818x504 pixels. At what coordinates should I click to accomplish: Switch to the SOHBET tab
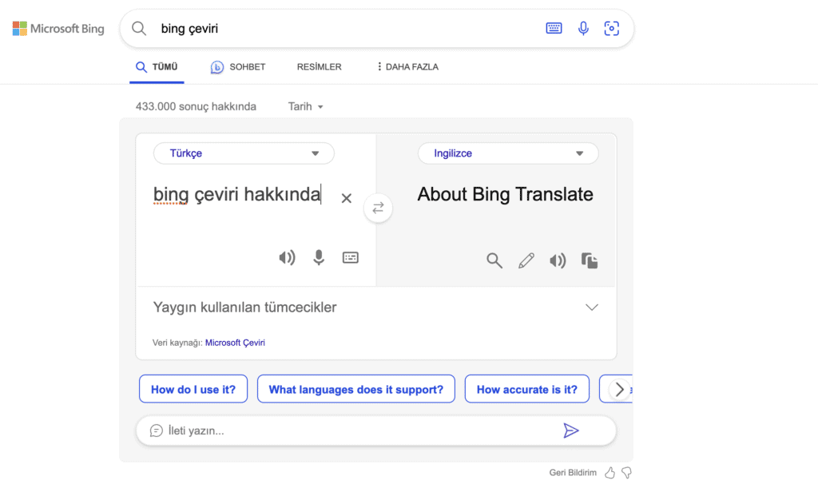click(x=238, y=67)
